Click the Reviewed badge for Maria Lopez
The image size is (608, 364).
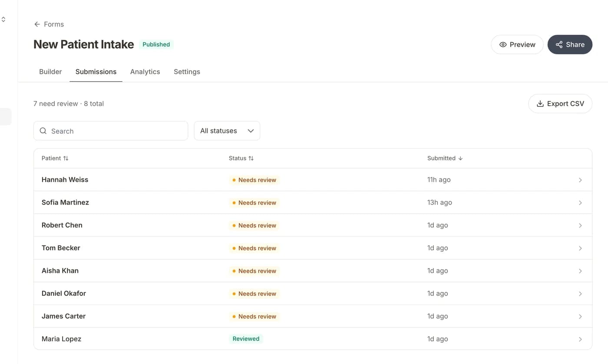tap(246, 339)
